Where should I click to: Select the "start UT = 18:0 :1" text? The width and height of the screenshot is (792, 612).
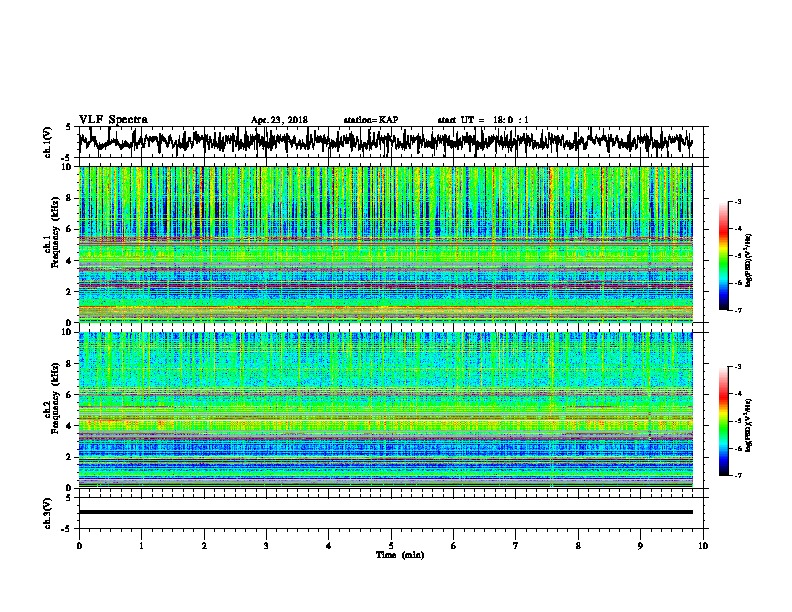(x=483, y=120)
